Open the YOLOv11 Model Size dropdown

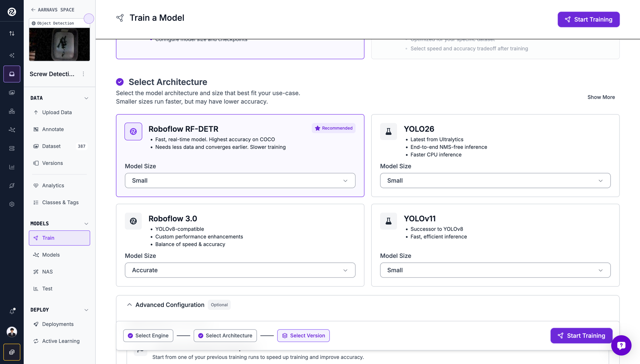click(x=495, y=270)
